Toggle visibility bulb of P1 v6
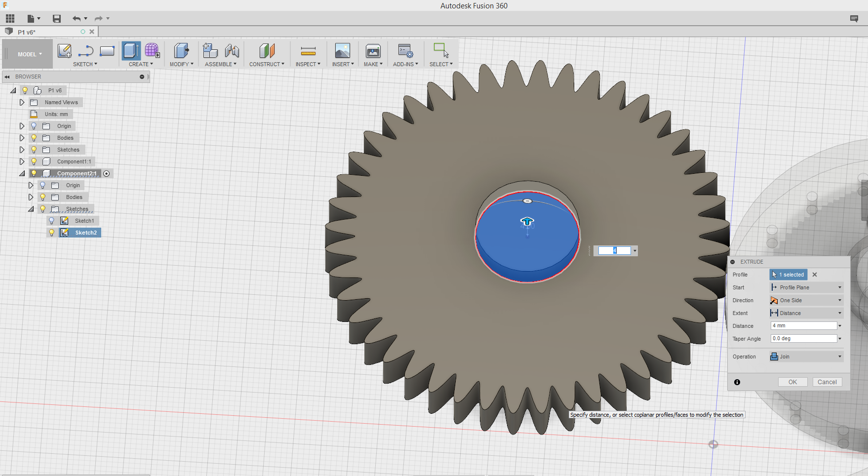868x476 pixels. coord(25,90)
